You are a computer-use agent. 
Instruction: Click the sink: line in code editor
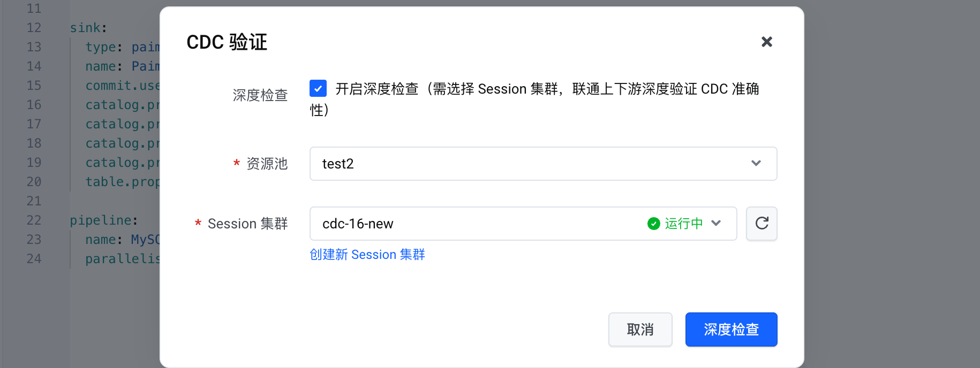[x=88, y=28]
